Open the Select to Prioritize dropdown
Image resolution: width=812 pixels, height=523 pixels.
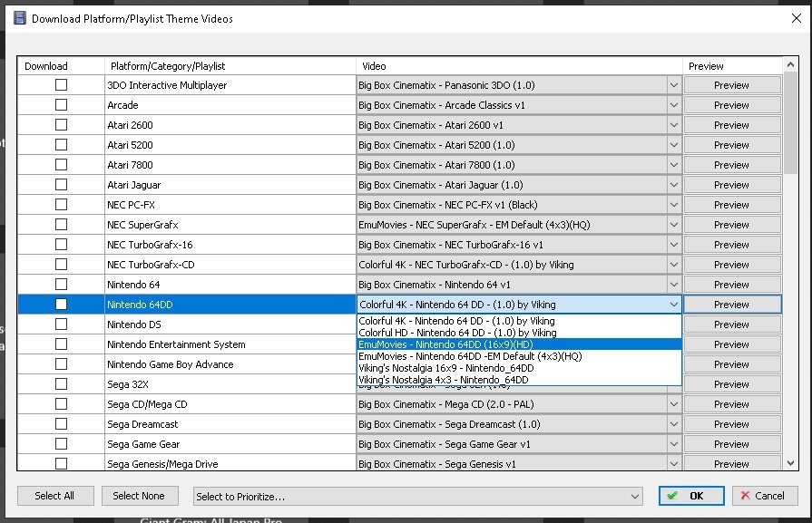(418, 496)
